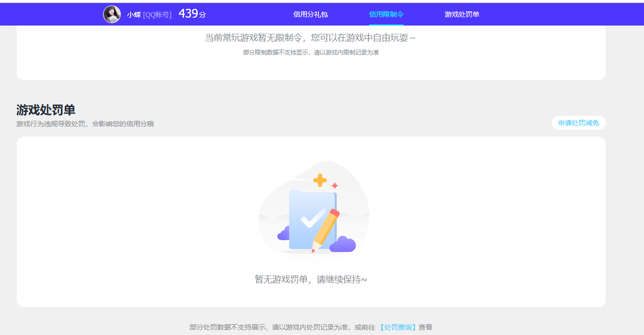The image size is (644, 335).
Task: Open the 信用分礼包 tab
Action: 310,14
